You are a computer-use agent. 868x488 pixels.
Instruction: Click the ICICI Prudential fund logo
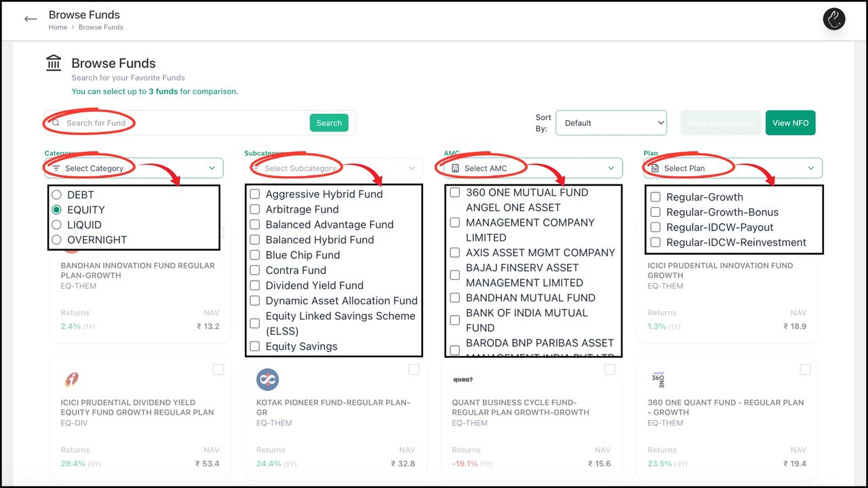pyautogui.click(x=71, y=380)
